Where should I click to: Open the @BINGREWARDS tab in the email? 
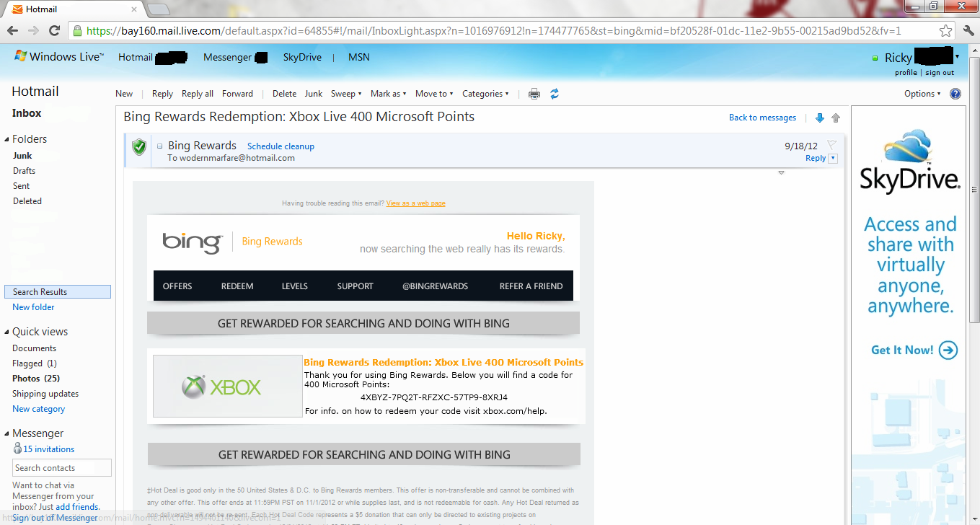(435, 286)
